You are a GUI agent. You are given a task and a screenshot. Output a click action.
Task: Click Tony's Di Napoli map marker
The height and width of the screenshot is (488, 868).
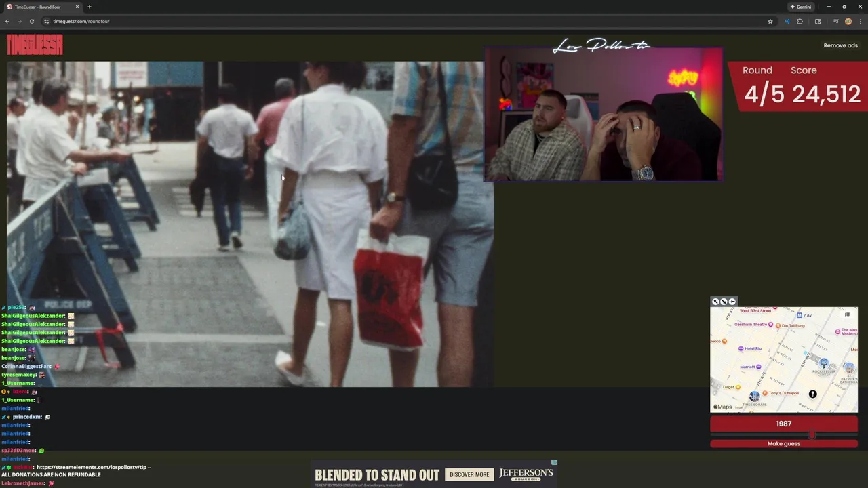[765, 393]
